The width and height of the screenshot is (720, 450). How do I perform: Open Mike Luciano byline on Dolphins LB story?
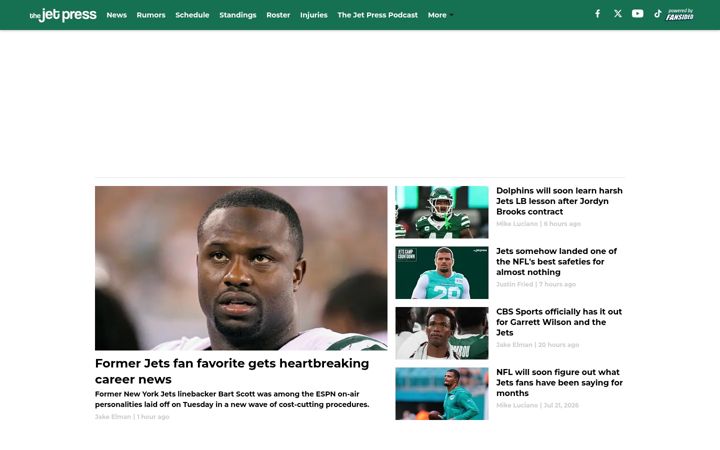[517, 224]
